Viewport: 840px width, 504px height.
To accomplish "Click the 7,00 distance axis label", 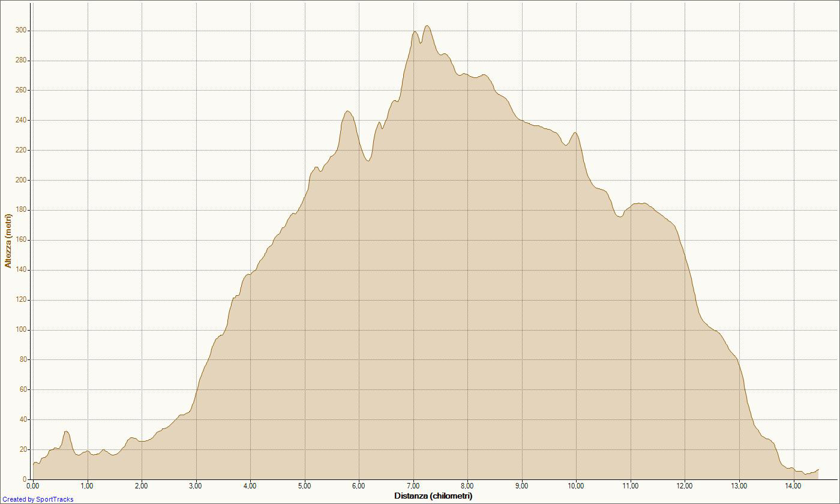I will click(413, 486).
